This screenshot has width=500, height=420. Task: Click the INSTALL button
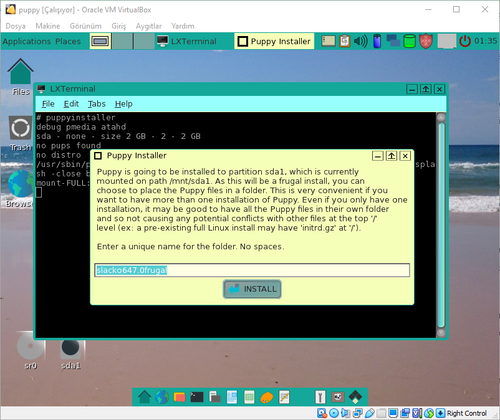pos(252,289)
